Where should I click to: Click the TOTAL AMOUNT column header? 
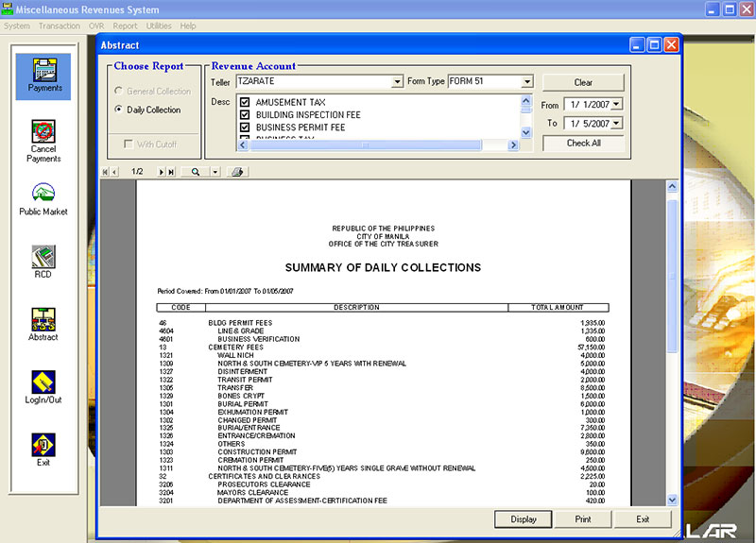point(558,308)
